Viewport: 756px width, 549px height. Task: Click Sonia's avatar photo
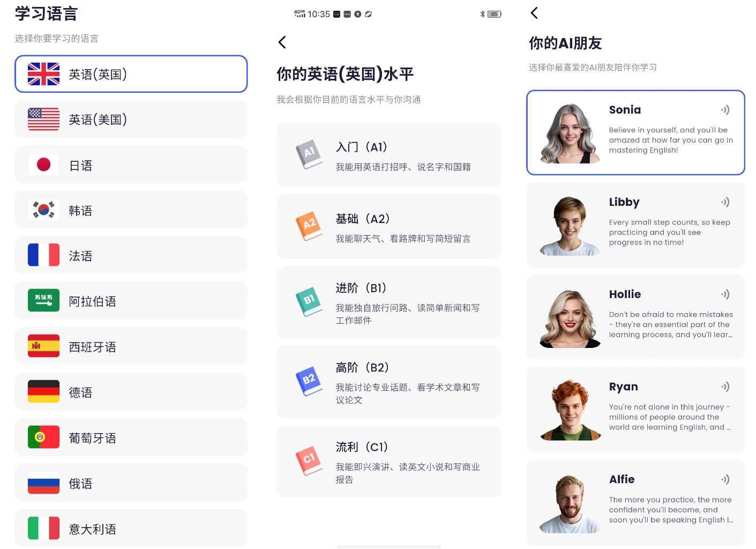click(570, 132)
